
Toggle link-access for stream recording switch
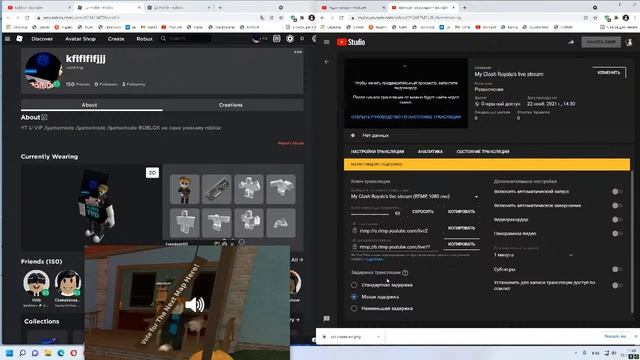click(x=617, y=285)
